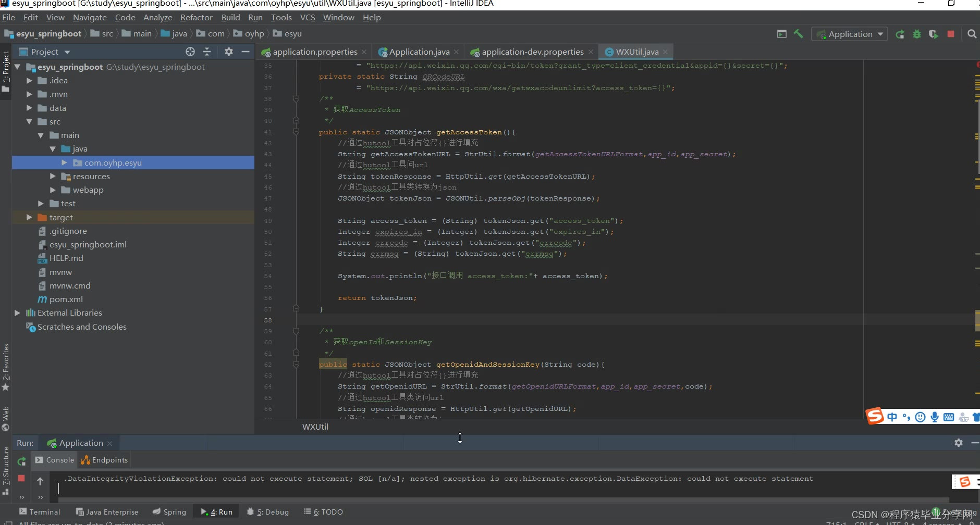
Task: Expand the .idea folder
Action: click(29, 81)
